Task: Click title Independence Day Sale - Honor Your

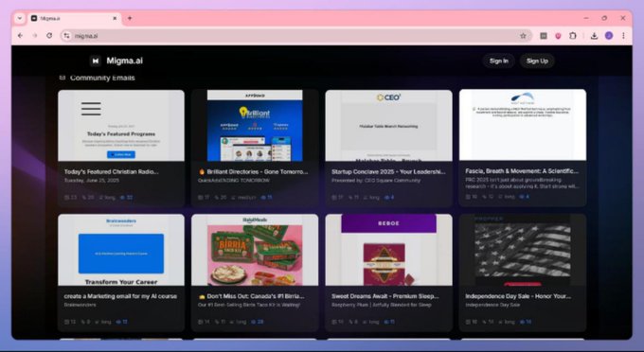Action: pos(518,296)
